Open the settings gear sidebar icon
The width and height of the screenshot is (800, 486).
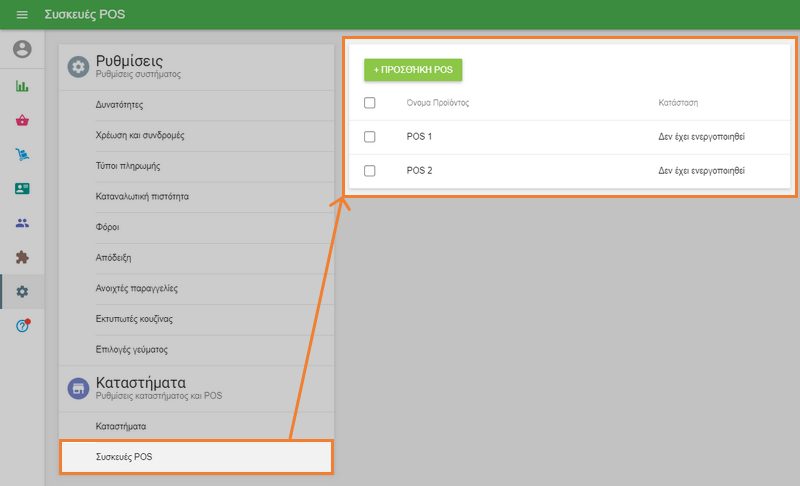pyautogui.click(x=22, y=292)
